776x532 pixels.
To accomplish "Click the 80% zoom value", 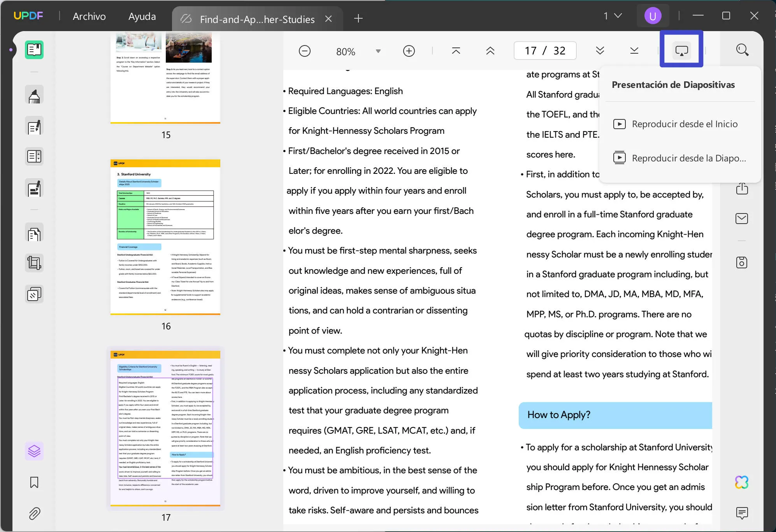I will tap(346, 51).
